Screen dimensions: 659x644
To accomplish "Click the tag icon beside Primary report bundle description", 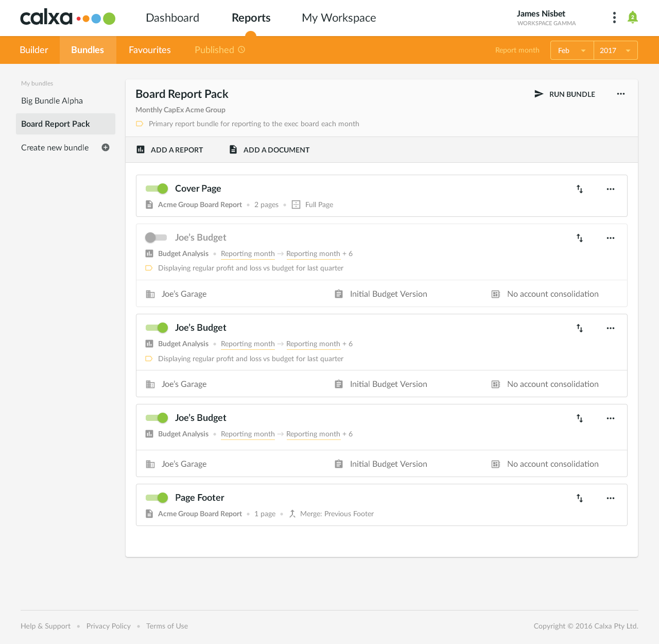I will [x=140, y=124].
